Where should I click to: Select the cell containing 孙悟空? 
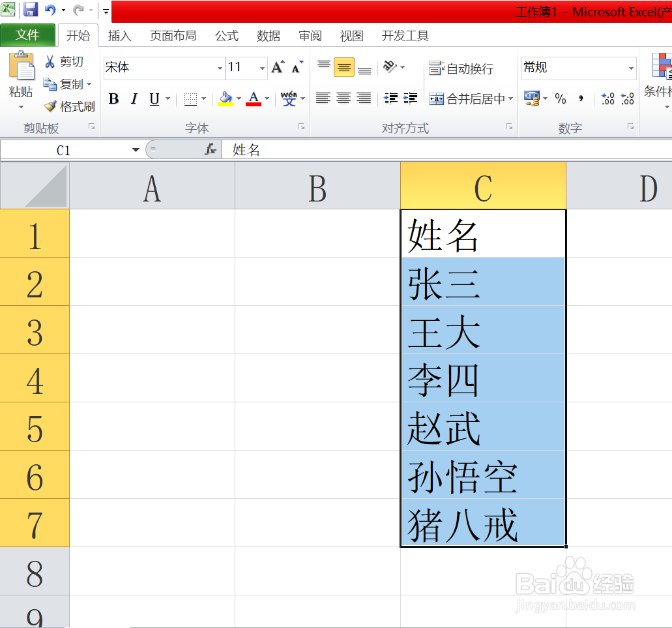click(x=482, y=475)
